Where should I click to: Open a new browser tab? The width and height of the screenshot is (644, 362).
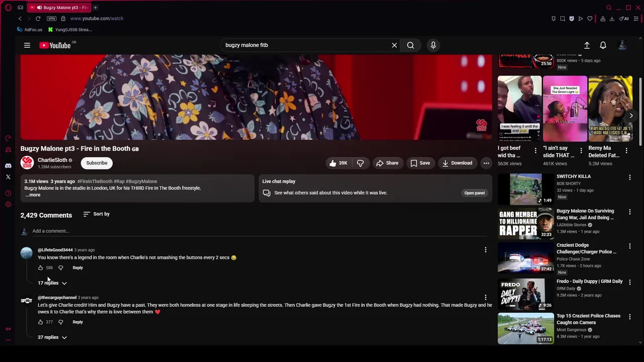[x=95, y=8]
